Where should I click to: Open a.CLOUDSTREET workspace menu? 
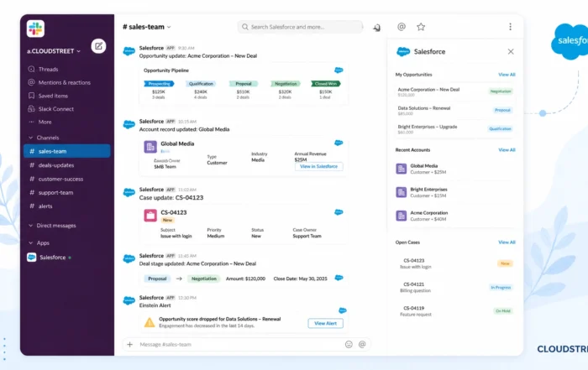pyautogui.click(x=54, y=51)
